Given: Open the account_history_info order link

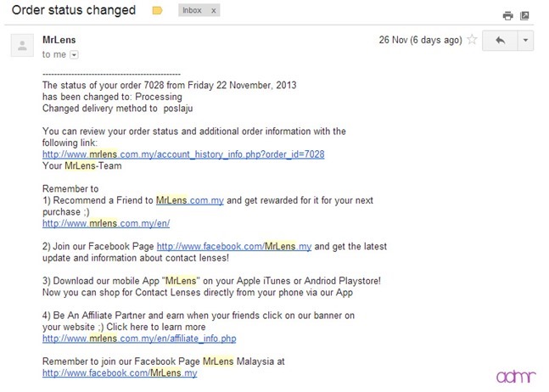Looking at the screenshot, I should (183, 154).
